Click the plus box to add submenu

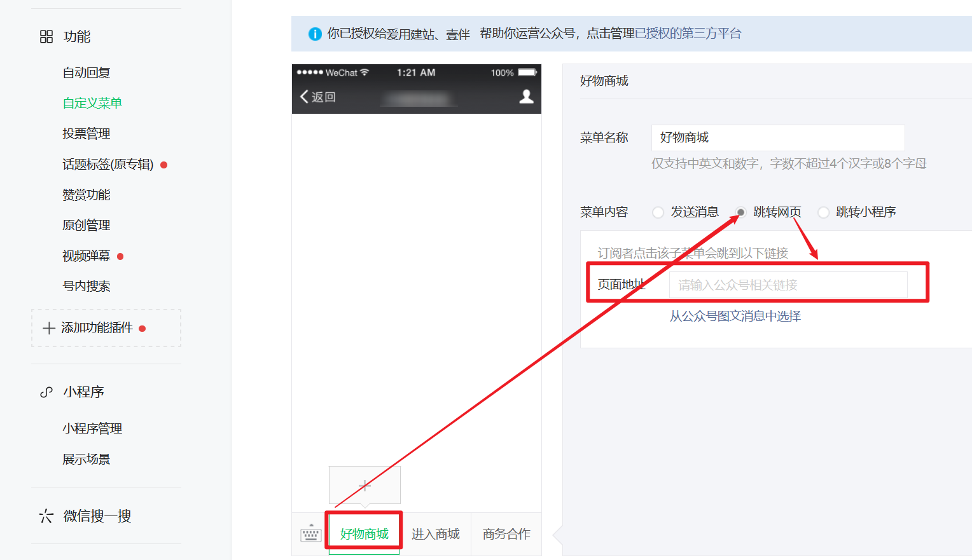tap(364, 485)
